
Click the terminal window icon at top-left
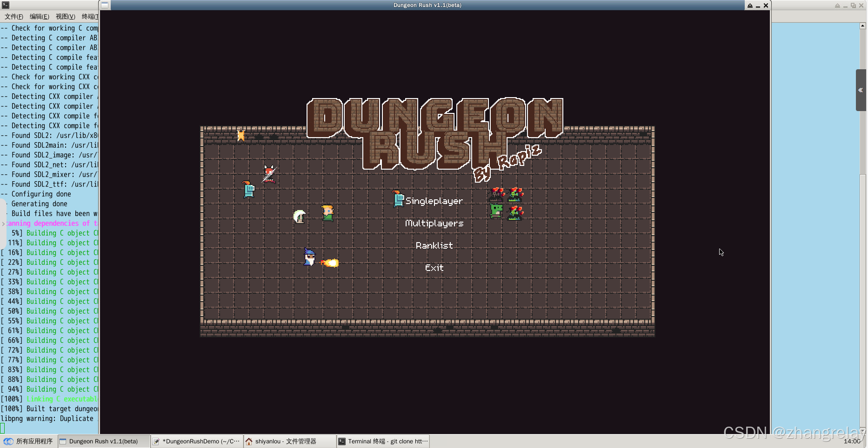coord(5,5)
